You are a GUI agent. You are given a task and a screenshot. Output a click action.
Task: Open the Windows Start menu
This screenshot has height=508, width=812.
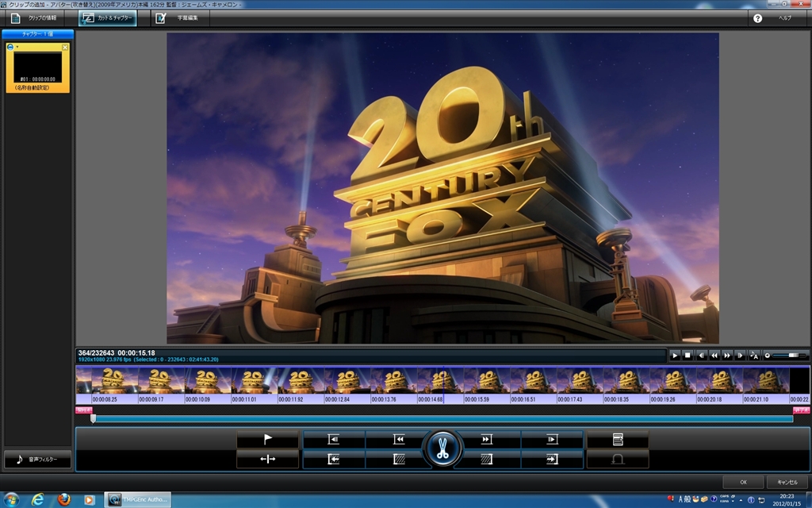point(10,500)
